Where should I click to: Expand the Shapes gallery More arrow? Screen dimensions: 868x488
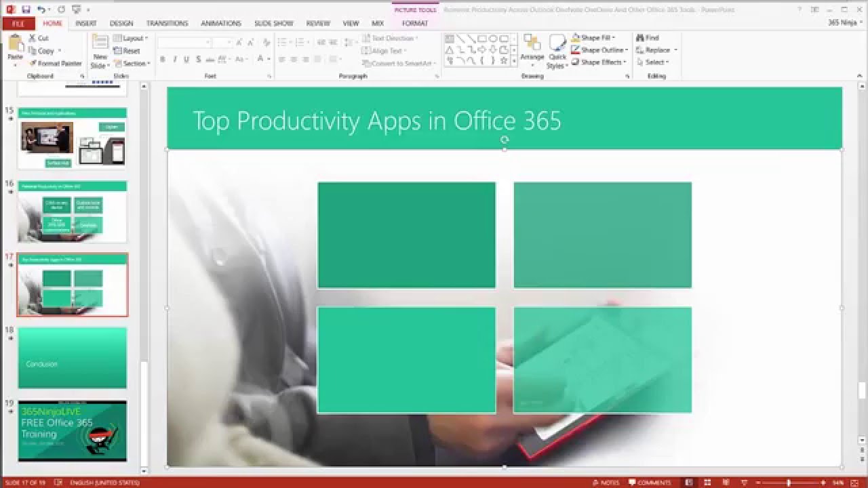(x=514, y=62)
